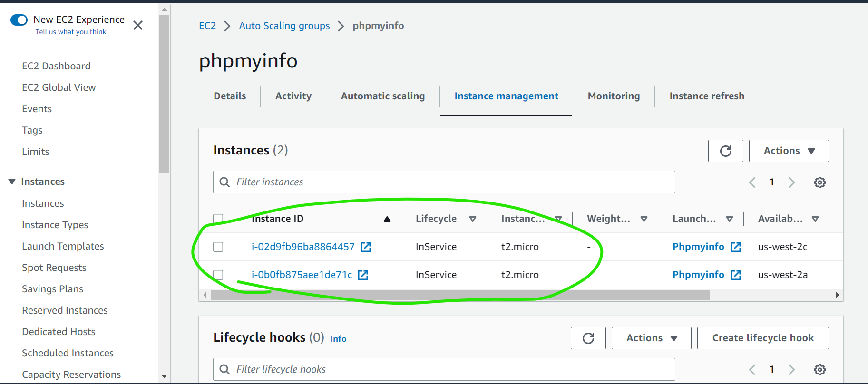The height and width of the screenshot is (384, 868).
Task: Select all instances header checkbox
Action: pos(218,219)
